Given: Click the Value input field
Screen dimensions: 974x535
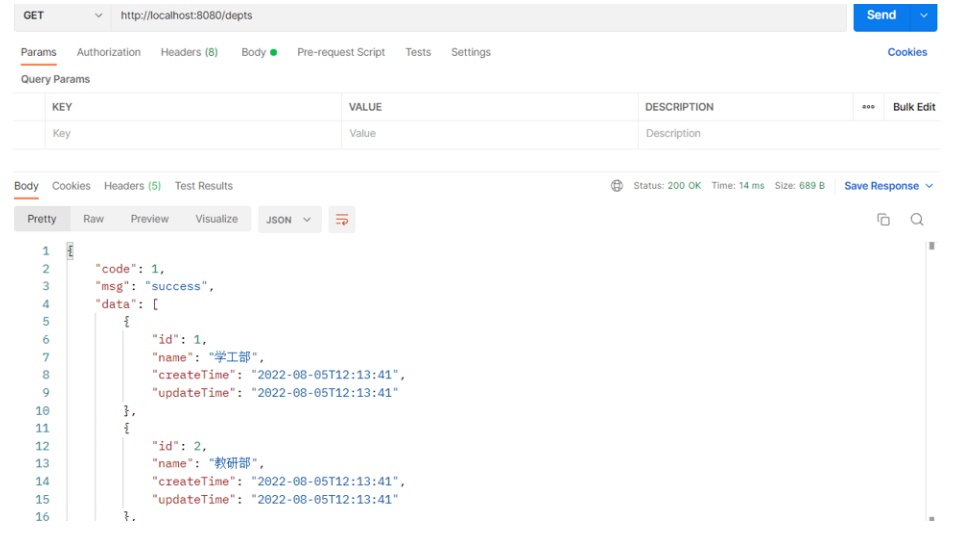Looking at the screenshot, I should coord(489,134).
